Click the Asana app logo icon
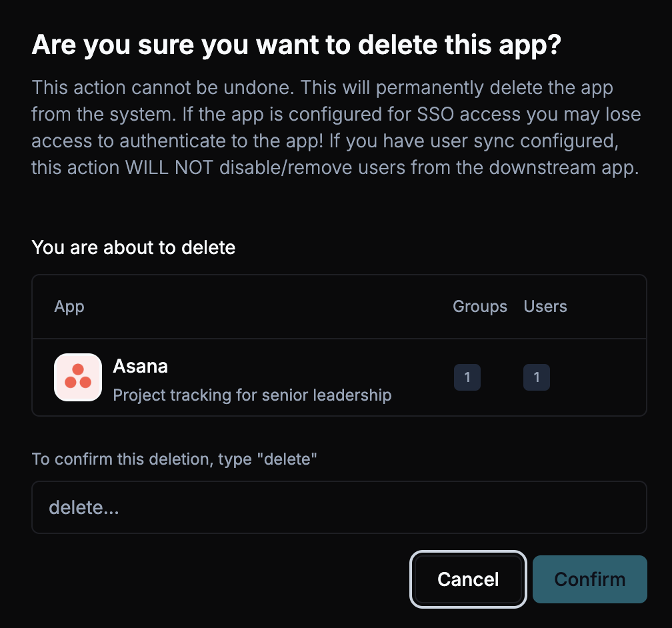The height and width of the screenshot is (628, 672). 77,377
